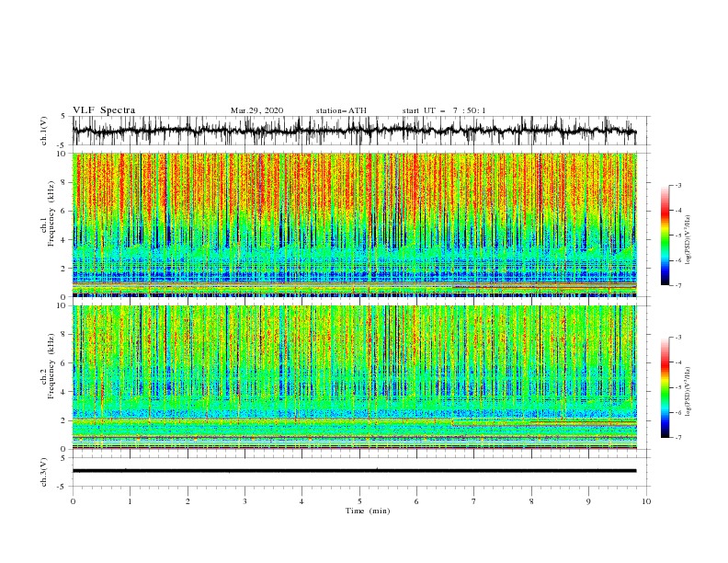Click the ch.1 "Frequency (kHz)" axis label
728x563 pixels.
point(51,214)
